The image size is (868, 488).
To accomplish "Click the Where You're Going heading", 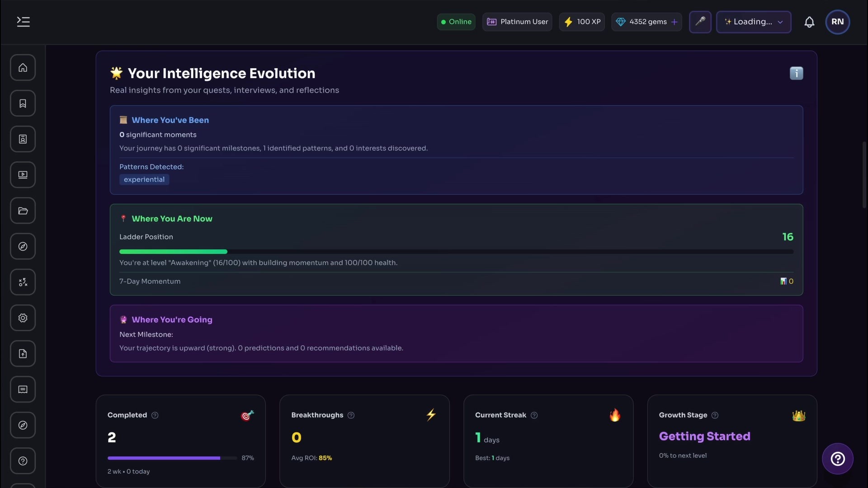I will [x=172, y=319].
